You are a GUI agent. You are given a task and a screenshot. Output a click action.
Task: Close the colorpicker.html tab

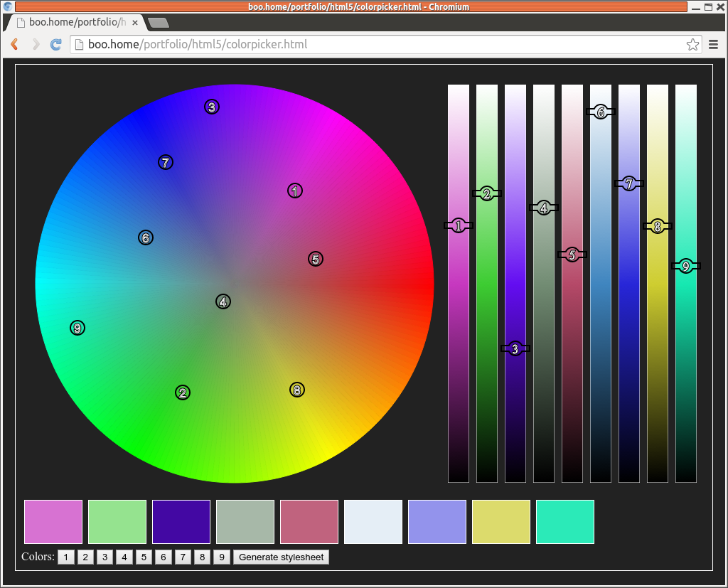(x=135, y=22)
